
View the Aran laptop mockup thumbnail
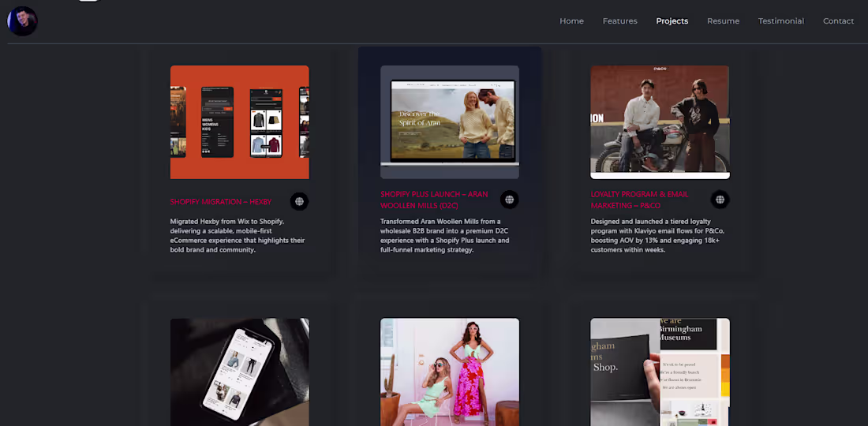[450, 122]
